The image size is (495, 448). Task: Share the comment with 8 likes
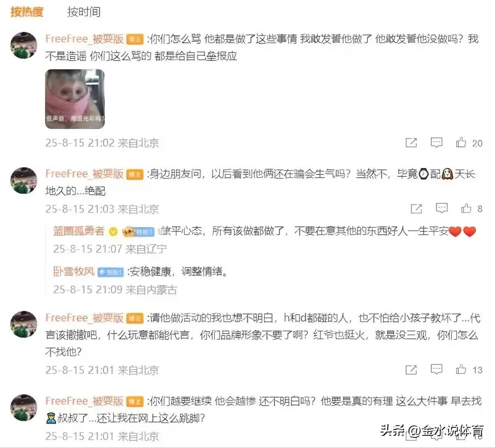point(416,209)
